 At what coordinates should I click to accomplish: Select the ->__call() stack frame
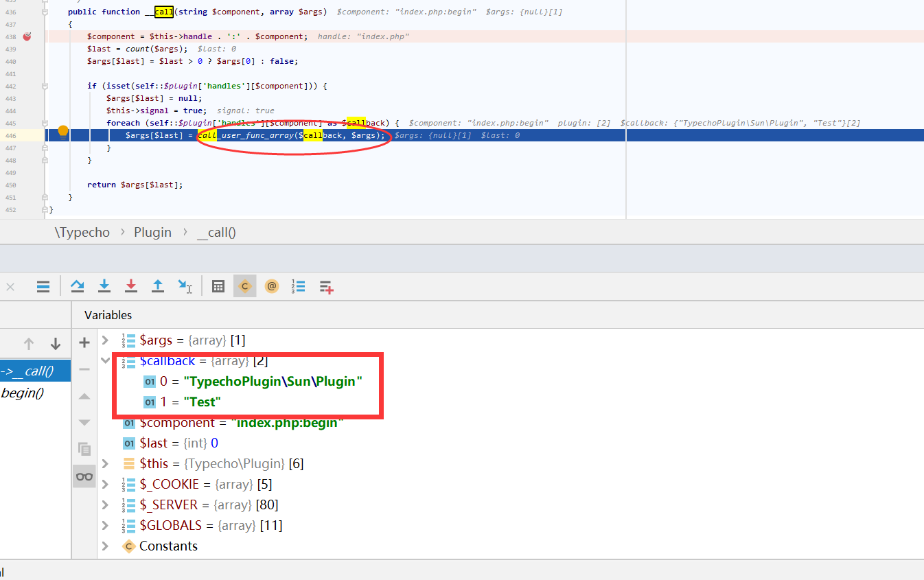click(35, 371)
